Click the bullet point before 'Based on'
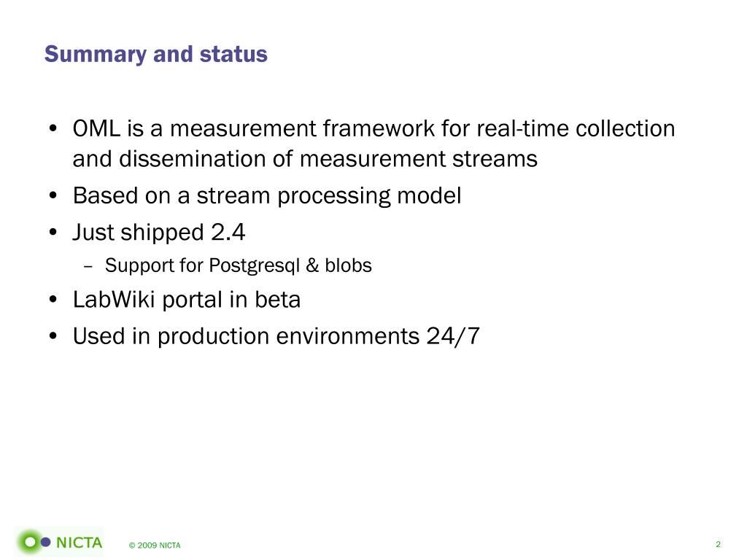 point(53,195)
